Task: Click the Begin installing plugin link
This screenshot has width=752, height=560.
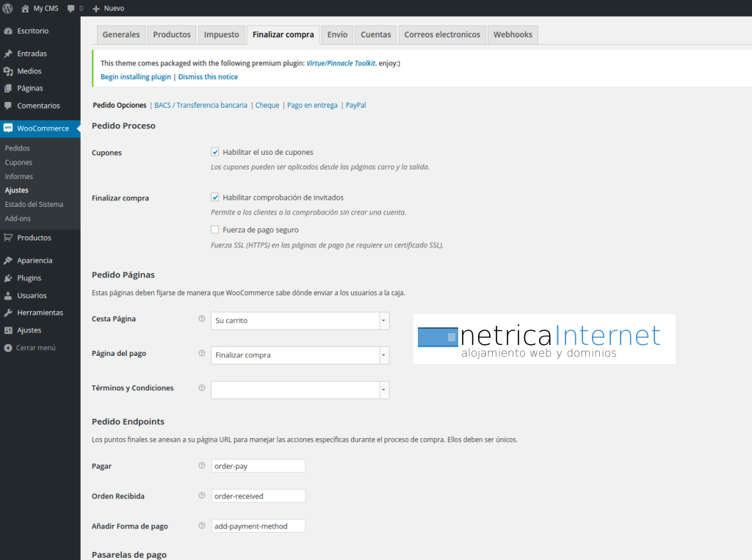Action: (x=135, y=77)
